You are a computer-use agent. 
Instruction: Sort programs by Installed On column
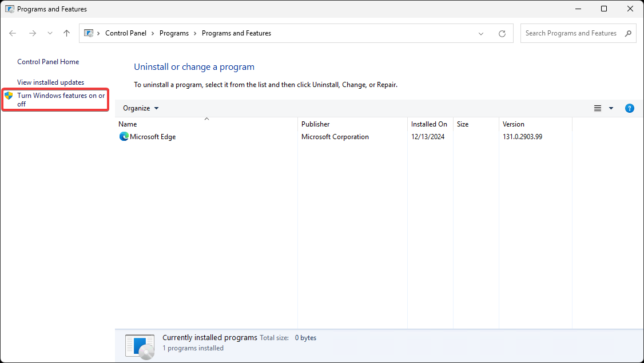[429, 124]
